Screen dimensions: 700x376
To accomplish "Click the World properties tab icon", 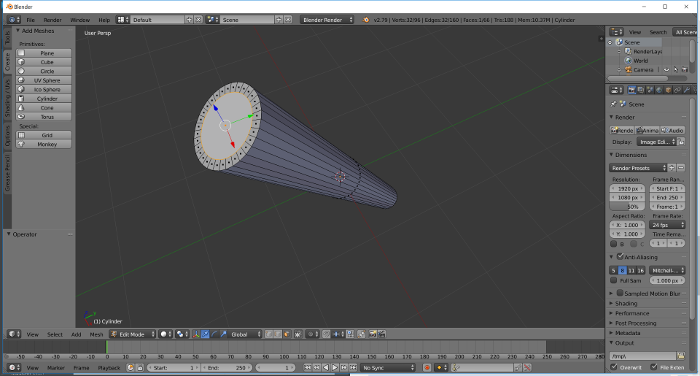I will pyautogui.click(x=659, y=90).
